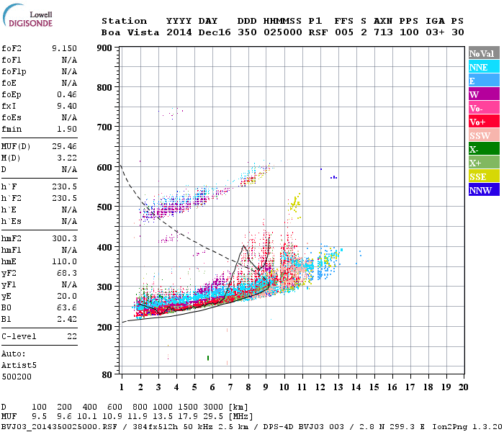This screenshot has height=432, width=504.
Task: Select the NNE legend swatch
Action: [484, 67]
